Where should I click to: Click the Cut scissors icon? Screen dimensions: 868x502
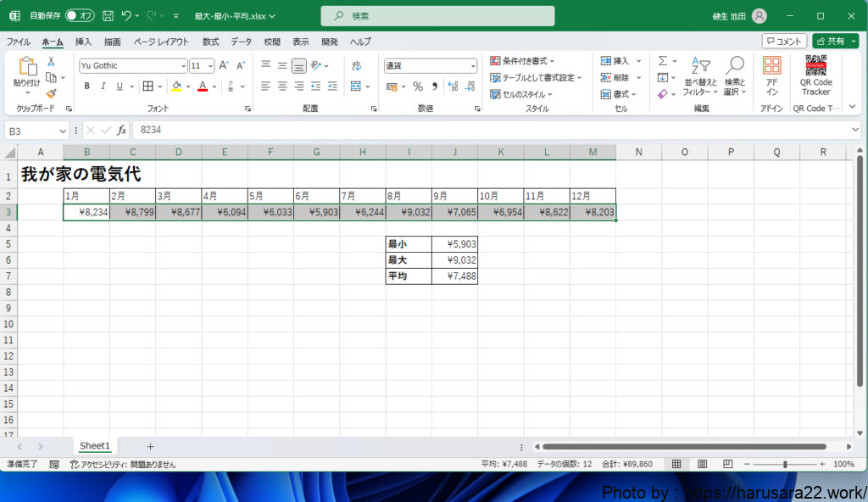pyautogui.click(x=51, y=61)
